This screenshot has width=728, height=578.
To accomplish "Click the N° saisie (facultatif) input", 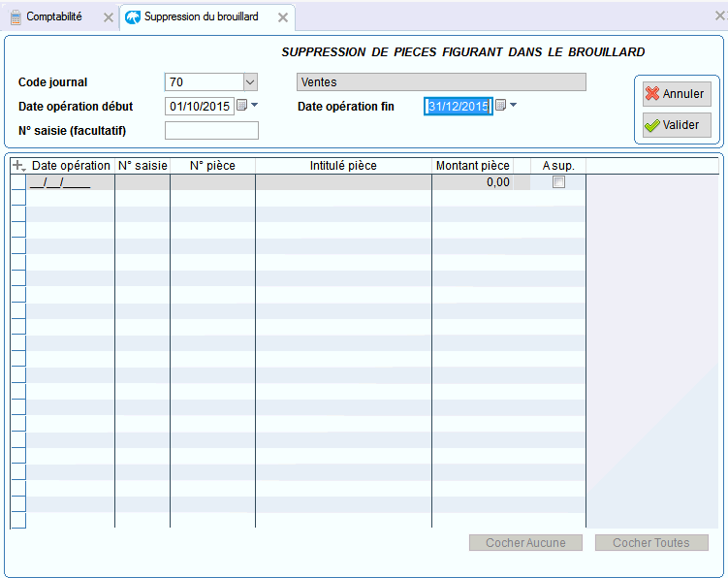I will (211, 131).
